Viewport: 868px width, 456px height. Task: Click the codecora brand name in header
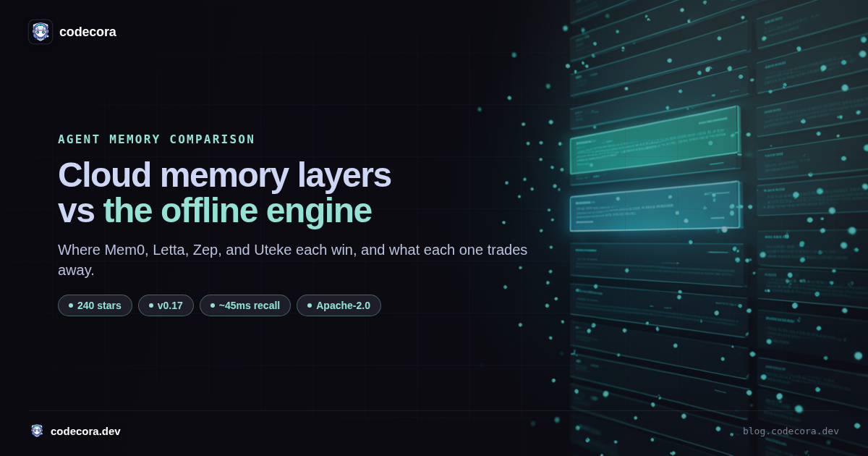88,32
